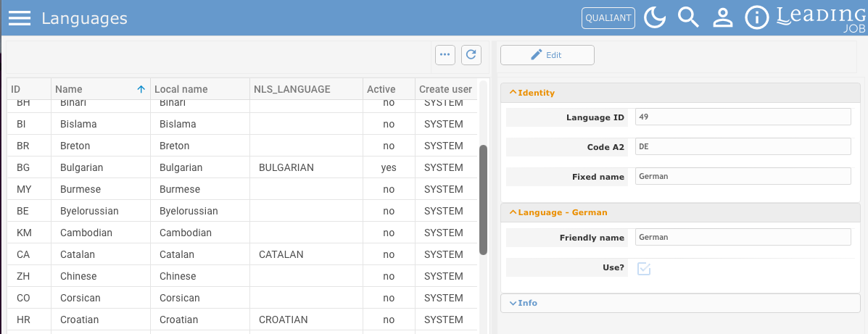Click the Code A2 field
The image size is (868, 334).
(x=743, y=146)
